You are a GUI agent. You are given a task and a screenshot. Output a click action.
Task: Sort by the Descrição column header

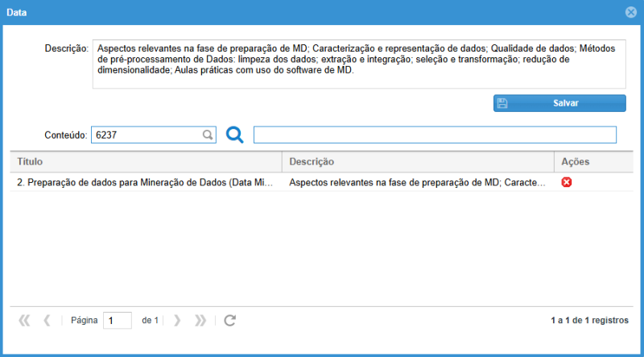pos(419,162)
